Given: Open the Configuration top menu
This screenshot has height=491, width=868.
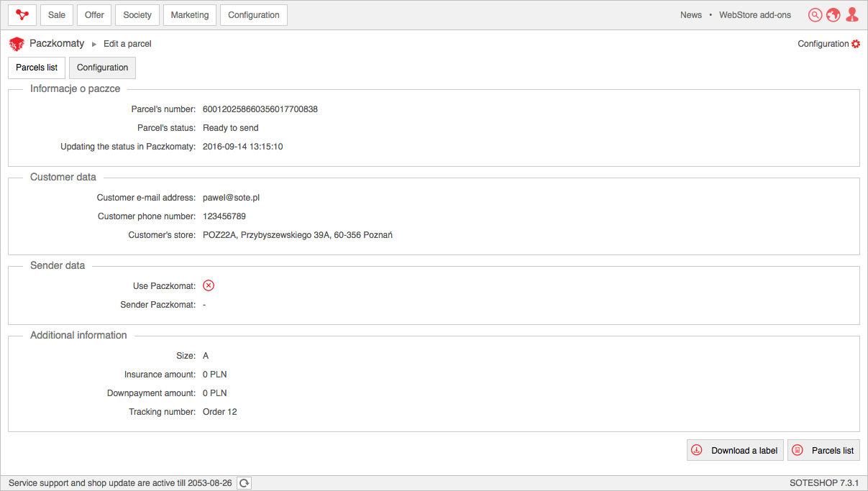Looking at the screenshot, I should [x=254, y=15].
